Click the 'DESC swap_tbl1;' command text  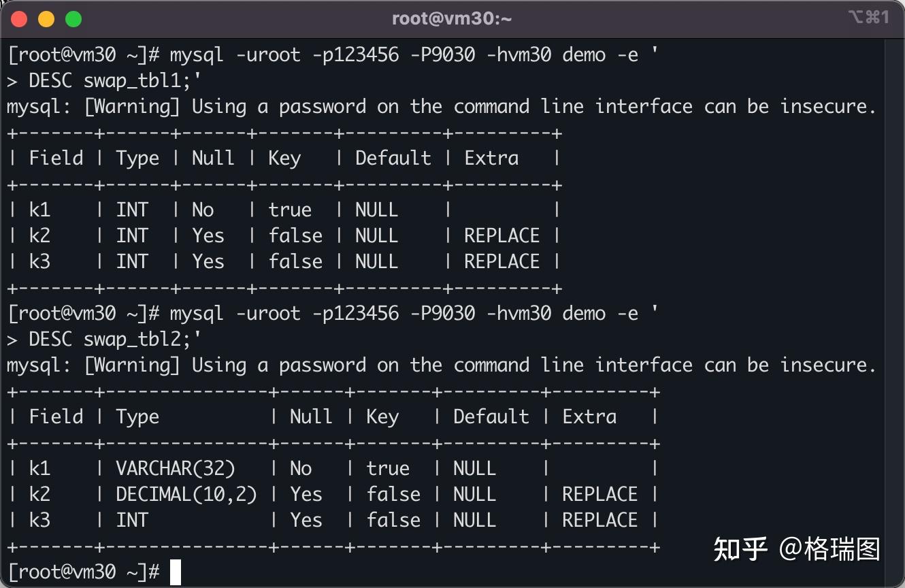[x=115, y=81]
